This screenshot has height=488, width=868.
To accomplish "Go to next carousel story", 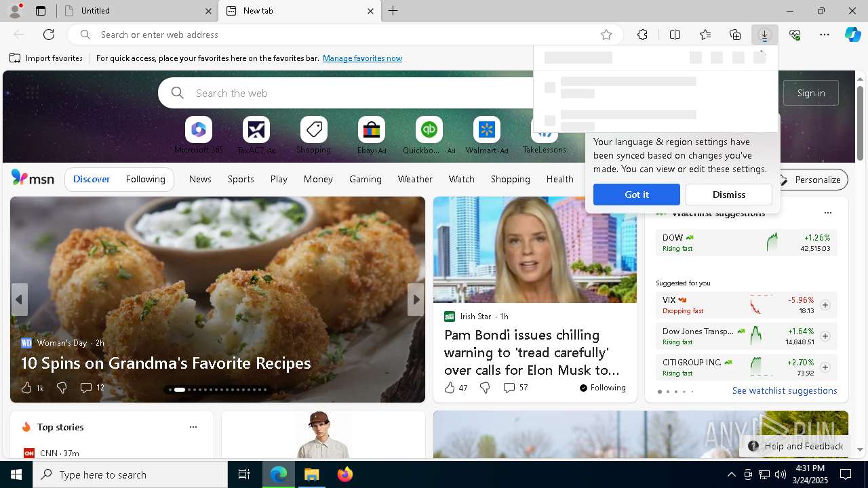I will (416, 300).
